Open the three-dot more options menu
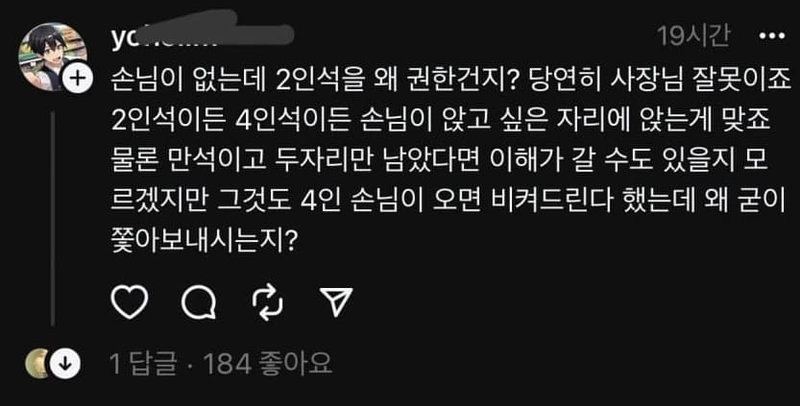The height and width of the screenshot is (406, 800). (772, 36)
